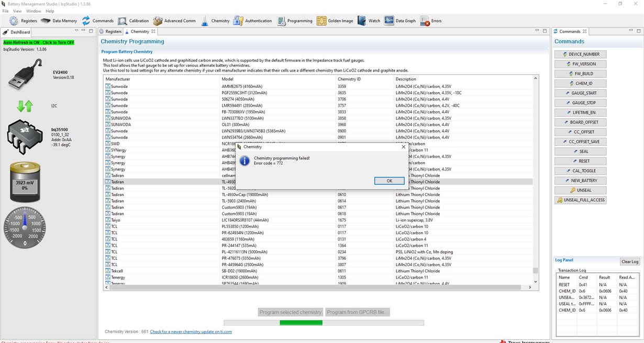
Task: Select the RESET row in Transaction Log
Action: pos(597,284)
